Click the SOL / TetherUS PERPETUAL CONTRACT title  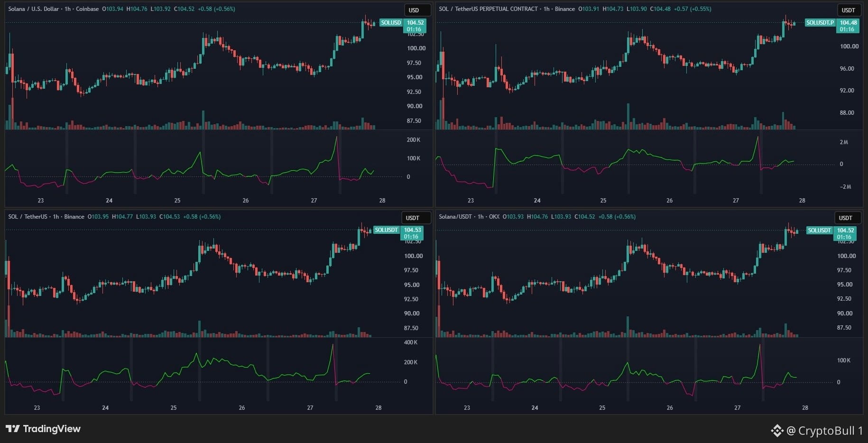[507, 9]
